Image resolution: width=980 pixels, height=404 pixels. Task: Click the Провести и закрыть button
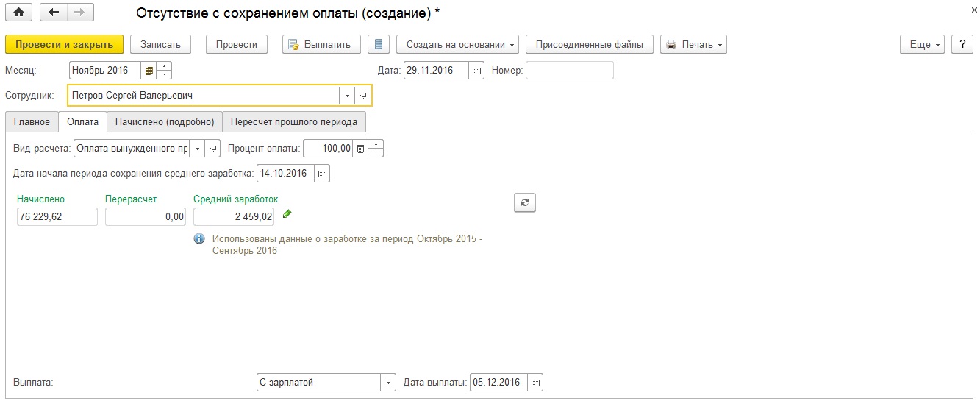click(65, 45)
